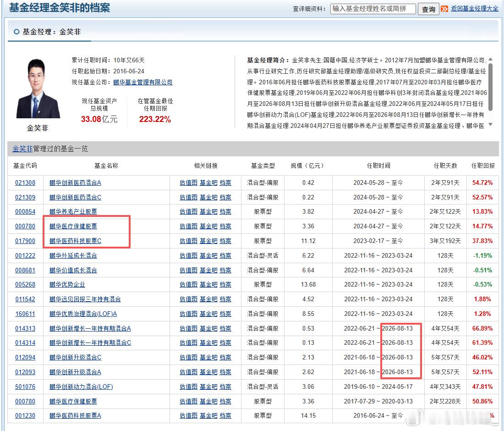
Task: Open 鹏华医药科技股票C fund page
Action: click(75, 241)
